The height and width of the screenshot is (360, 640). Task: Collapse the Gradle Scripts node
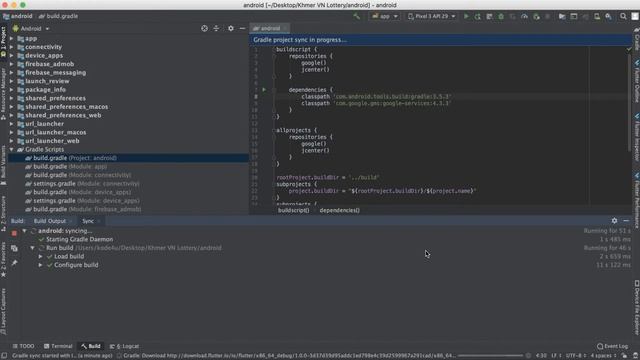[x=11, y=149]
